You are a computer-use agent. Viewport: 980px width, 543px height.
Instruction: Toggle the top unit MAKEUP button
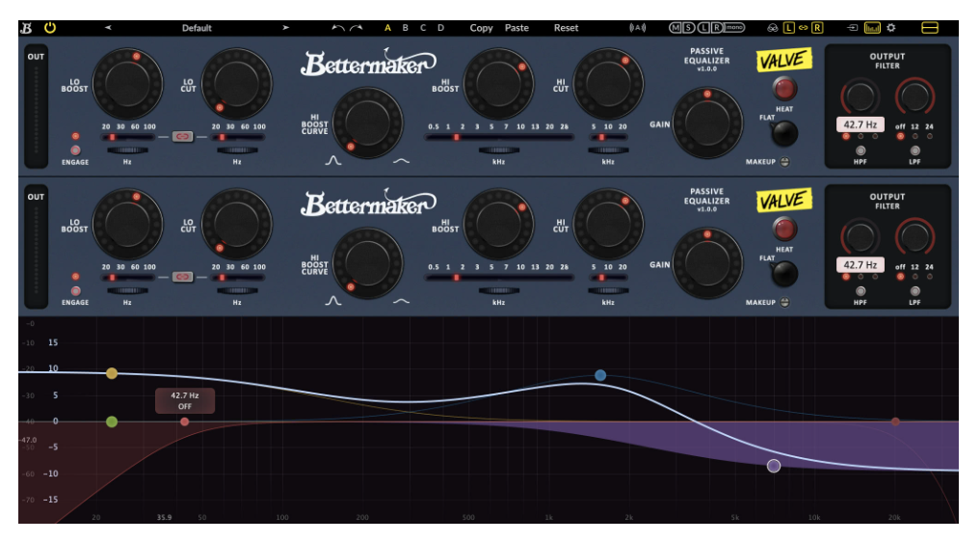(784, 161)
